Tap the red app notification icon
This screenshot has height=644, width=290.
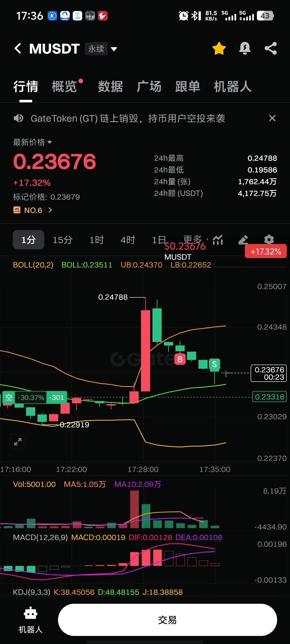103,16
